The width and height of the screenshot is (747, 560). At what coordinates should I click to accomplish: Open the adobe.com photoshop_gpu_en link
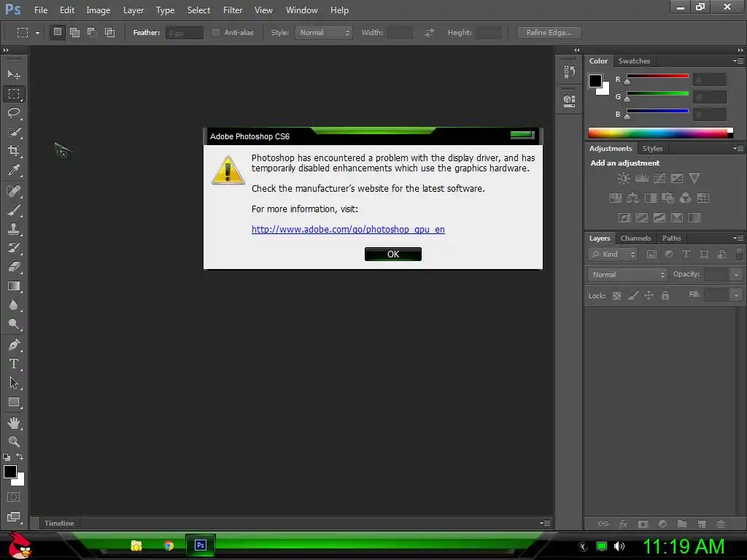click(348, 230)
